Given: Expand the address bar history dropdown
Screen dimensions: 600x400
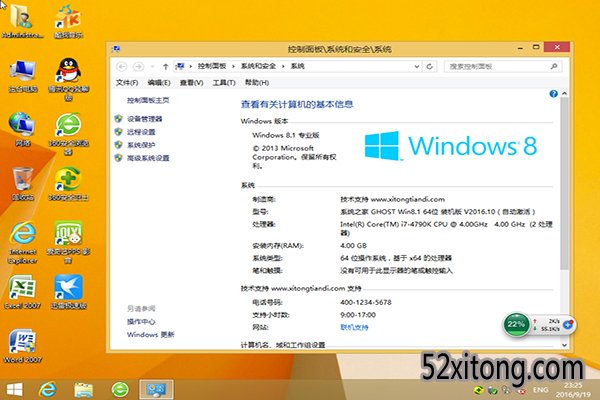Looking at the screenshot, I should (x=416, y=67).
